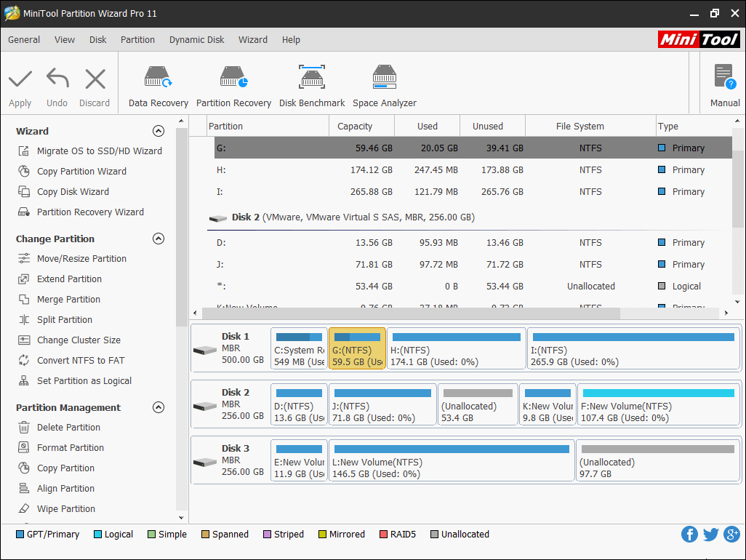746x560 pixels.
Task: Select the Disk 2 header row in table
Action: click(x=469, y=217)
